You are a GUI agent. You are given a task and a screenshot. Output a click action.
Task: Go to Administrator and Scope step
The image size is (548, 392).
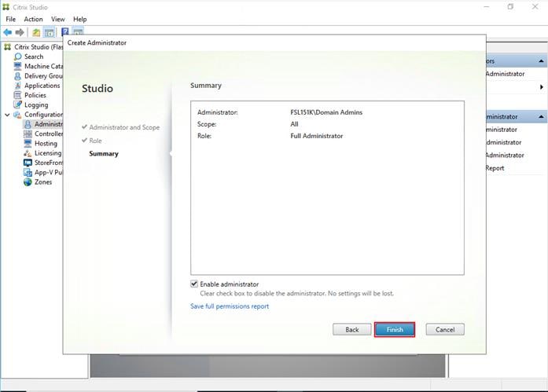(x=124, y=127)
